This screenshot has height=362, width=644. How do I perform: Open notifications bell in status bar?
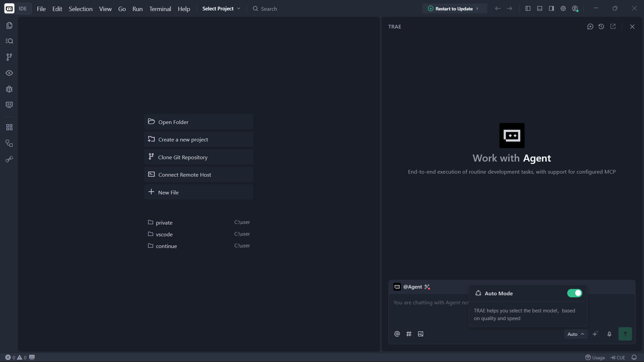[634, 357]
